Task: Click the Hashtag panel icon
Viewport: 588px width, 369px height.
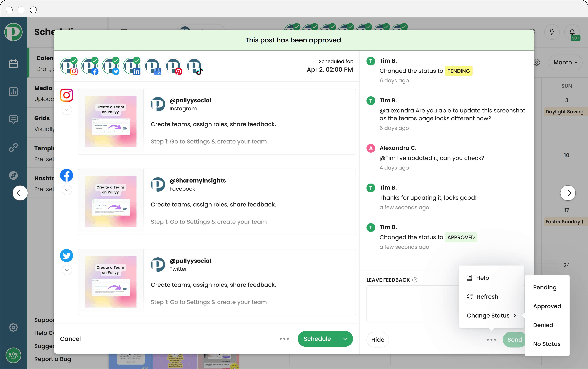Action: [14, 176]
